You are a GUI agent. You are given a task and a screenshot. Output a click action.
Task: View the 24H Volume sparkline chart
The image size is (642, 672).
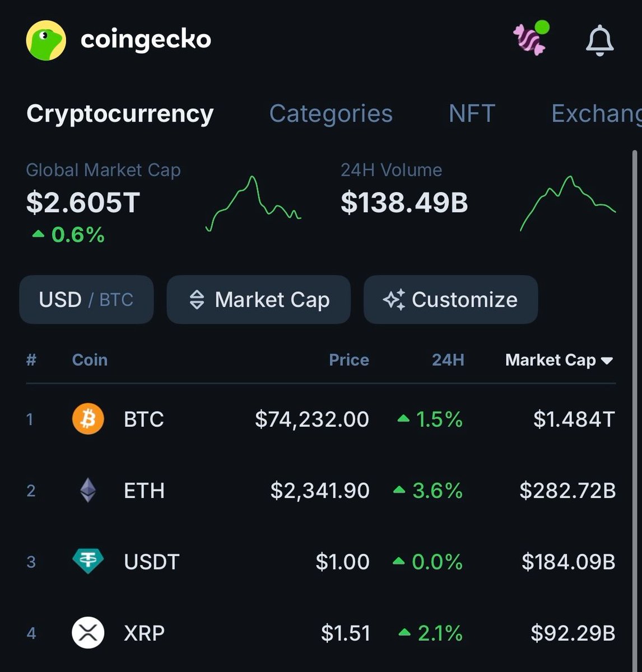click(x=567, y=204)
